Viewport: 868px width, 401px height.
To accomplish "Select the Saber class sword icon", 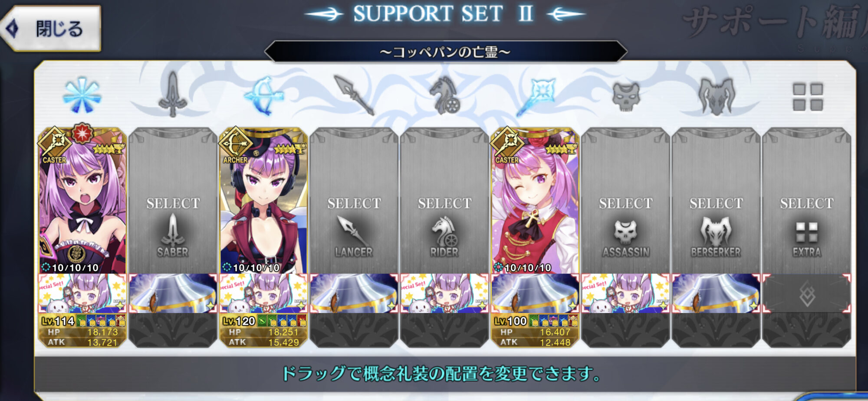I will pos(173,95).
